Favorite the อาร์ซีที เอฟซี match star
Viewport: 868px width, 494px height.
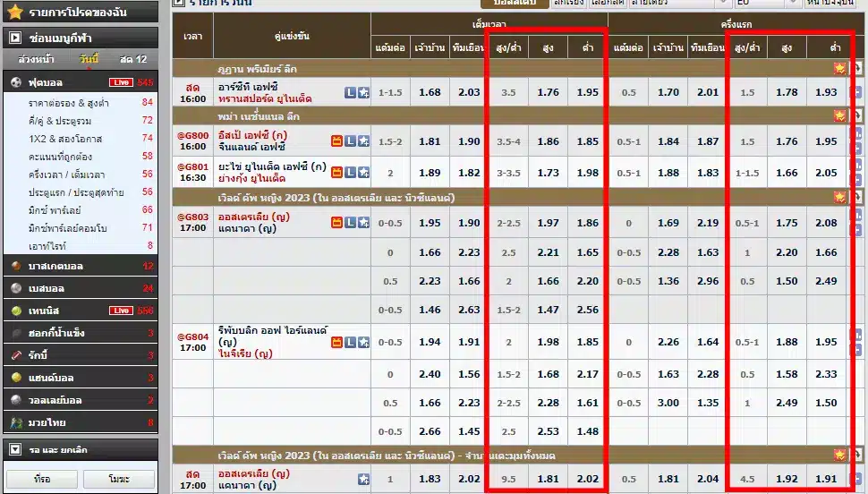coord(363,92)
